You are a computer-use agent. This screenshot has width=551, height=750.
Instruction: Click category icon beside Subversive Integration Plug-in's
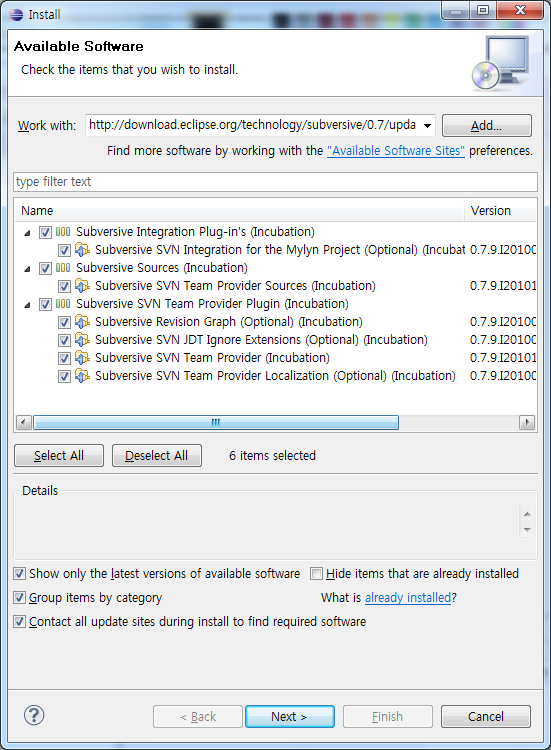pos(63,232)
